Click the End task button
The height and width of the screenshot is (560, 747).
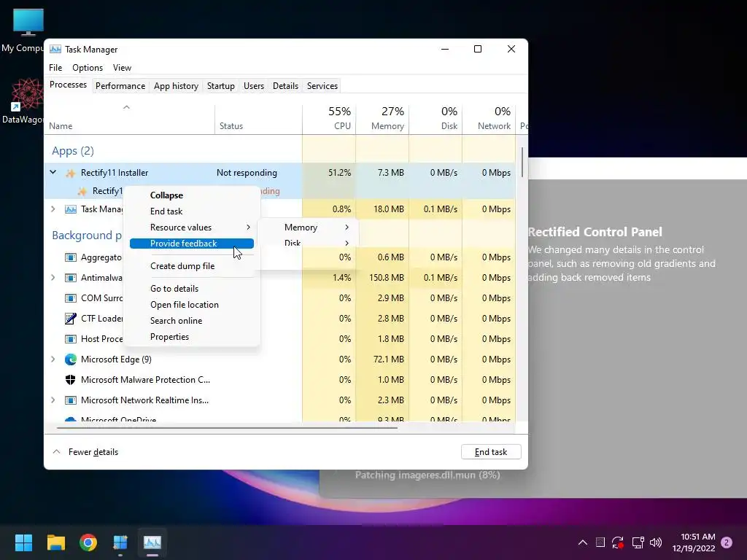tap(491, 452)
